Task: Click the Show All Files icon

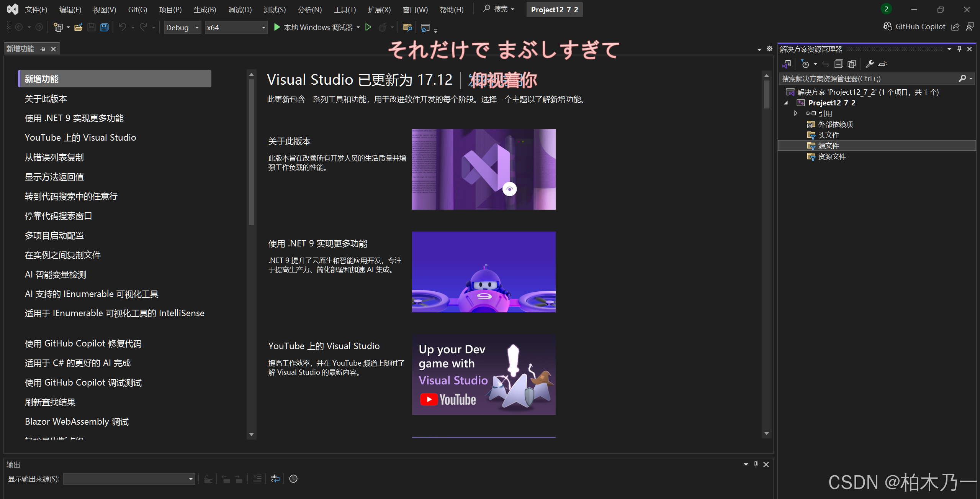Action: click(851, 64)
